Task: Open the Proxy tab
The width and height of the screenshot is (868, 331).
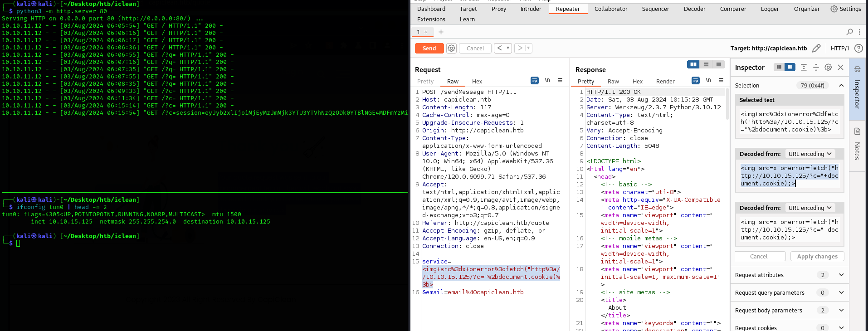Action: pyautogui.click(x=499, y=9)
